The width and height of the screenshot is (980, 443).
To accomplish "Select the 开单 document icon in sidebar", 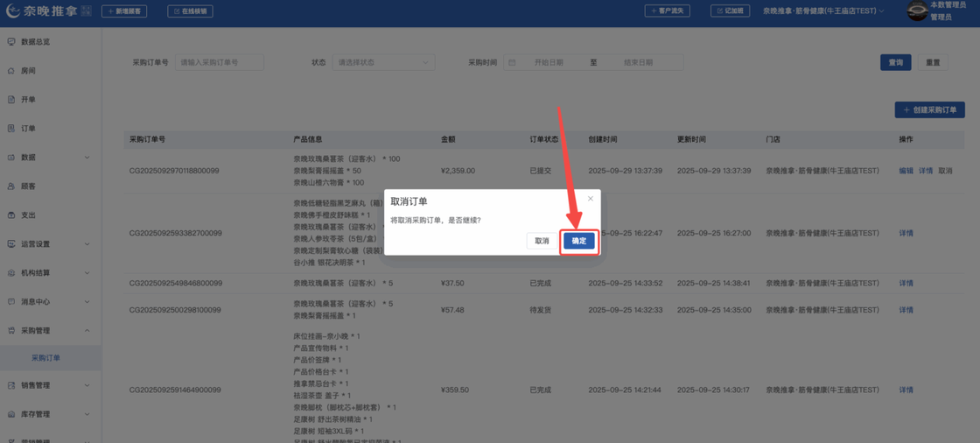I will point(10,100).
